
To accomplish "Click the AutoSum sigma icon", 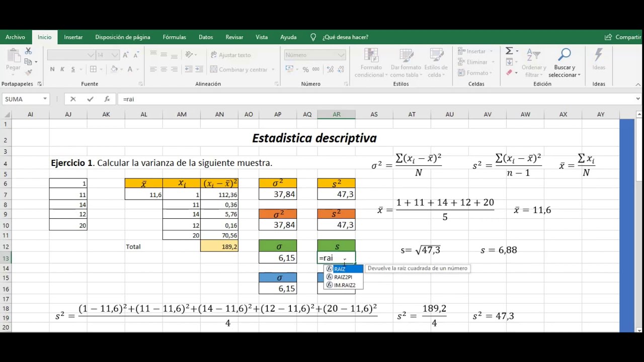I will [509, 51].
